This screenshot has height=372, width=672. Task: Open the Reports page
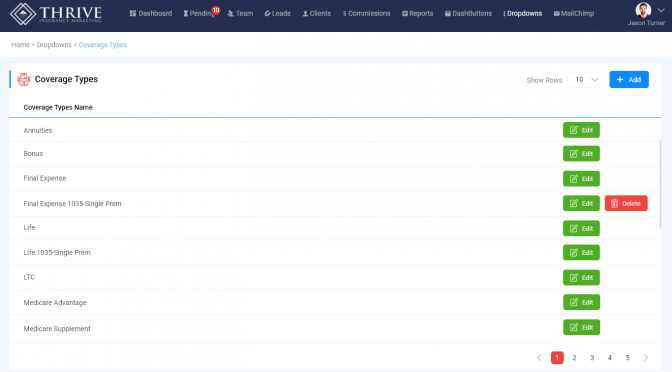click(x=418, y=14)
